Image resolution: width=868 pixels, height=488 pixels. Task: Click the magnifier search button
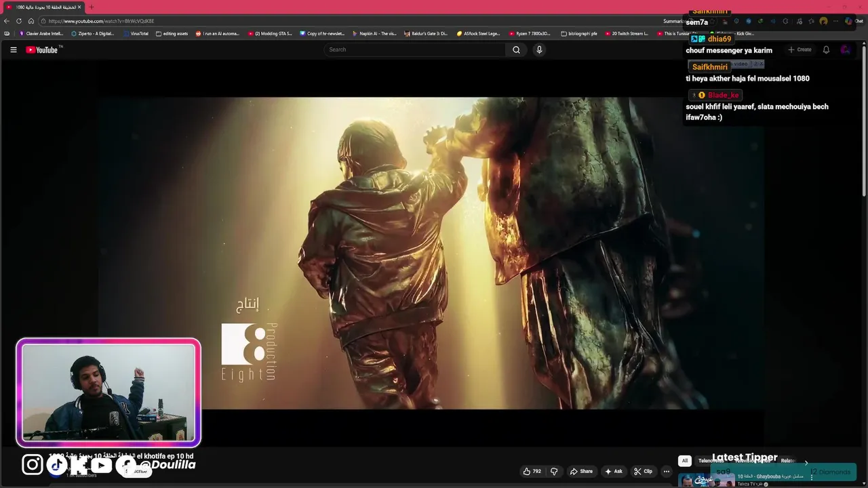point(516,49)
